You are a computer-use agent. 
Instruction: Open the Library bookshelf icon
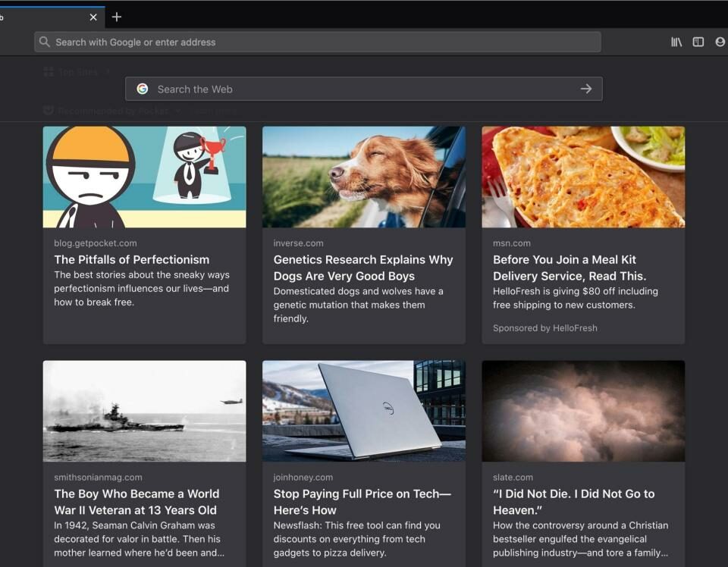(x=676, y=42)
